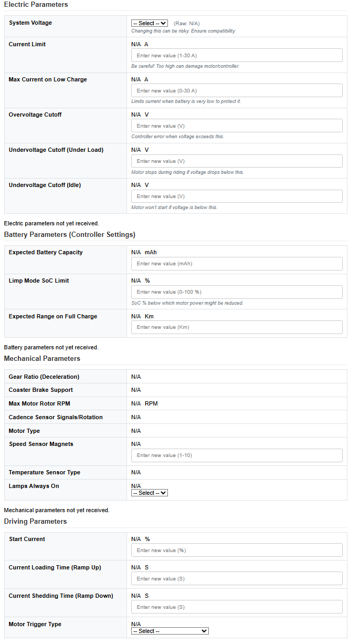Click the Temperature Sensor Type label
Viewport: 349px width, 644px height.
(45, 472)
